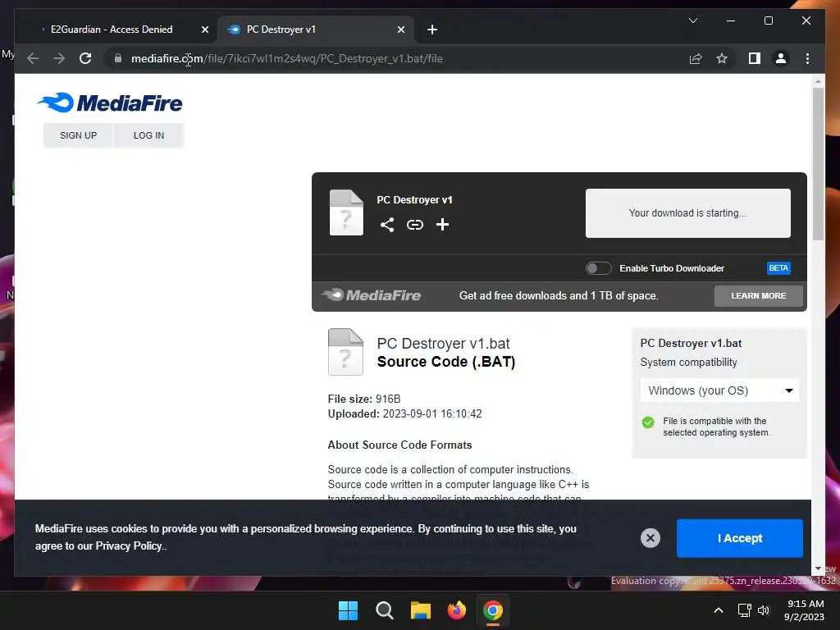Expand the tab search chevron in title bar
Screen dimensions: 840x630
click(692, 21)
